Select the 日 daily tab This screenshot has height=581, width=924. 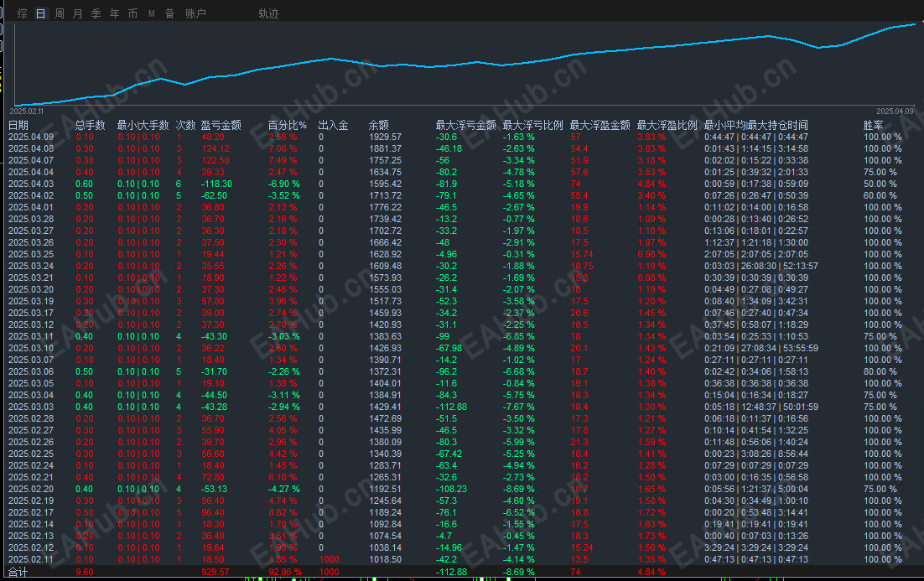[40, 13]
